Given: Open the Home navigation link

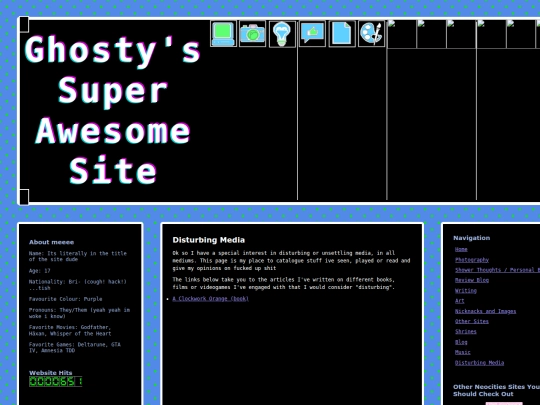Looking at the screenshot, I should click(461, 249).
